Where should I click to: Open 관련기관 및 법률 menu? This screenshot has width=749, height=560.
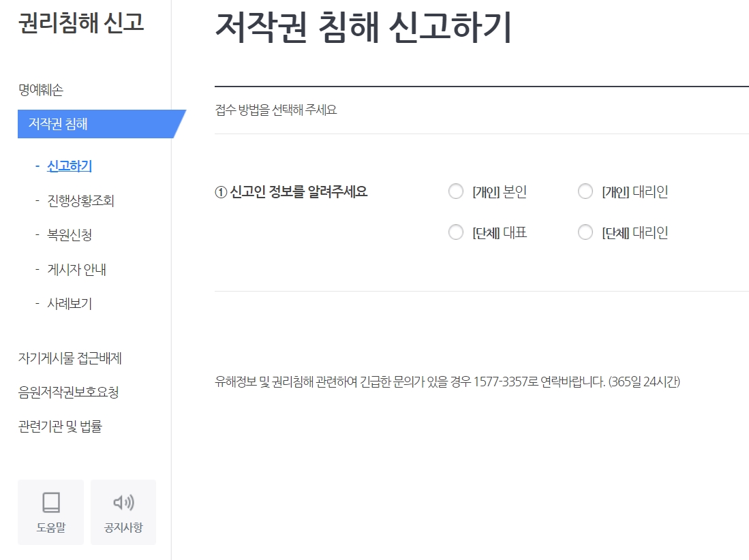click(x=60, y=426)
